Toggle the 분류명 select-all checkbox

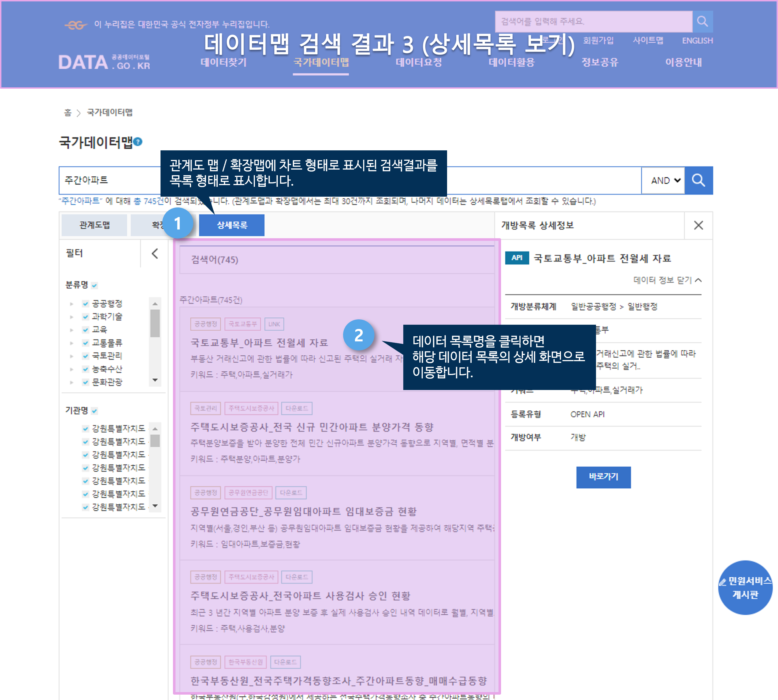click(x=95, y=285)
